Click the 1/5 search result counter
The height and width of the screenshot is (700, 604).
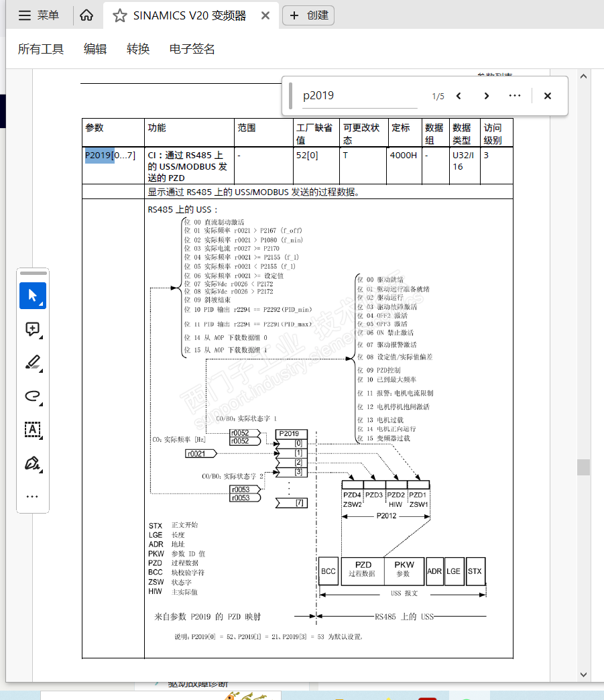click(x=438, y=97)
